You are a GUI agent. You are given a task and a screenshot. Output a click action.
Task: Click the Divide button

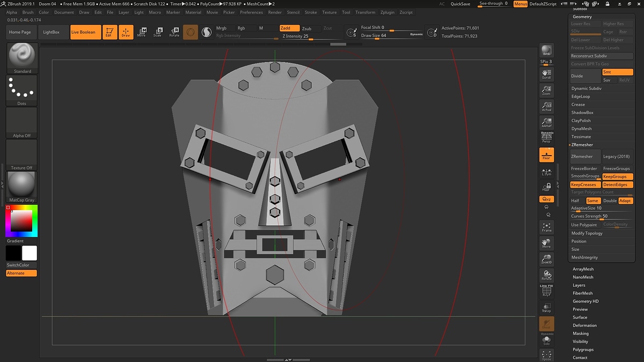[585, 76]
